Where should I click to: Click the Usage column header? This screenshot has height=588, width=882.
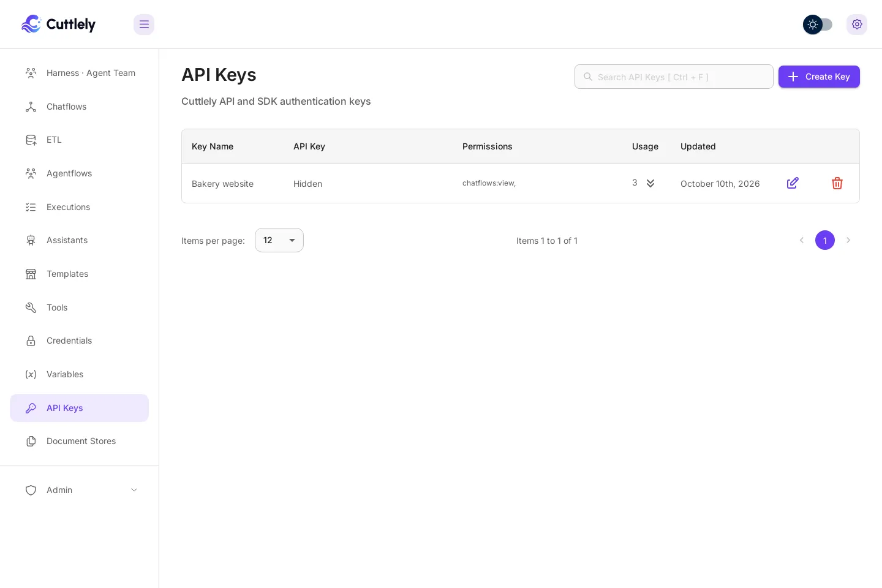point(645,146)
